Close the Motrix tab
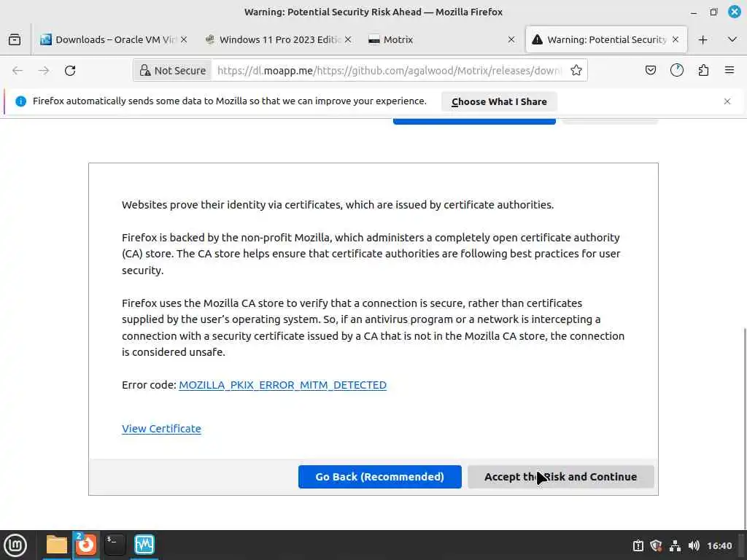Screen dimensions: 747x560 click(511, 39)
